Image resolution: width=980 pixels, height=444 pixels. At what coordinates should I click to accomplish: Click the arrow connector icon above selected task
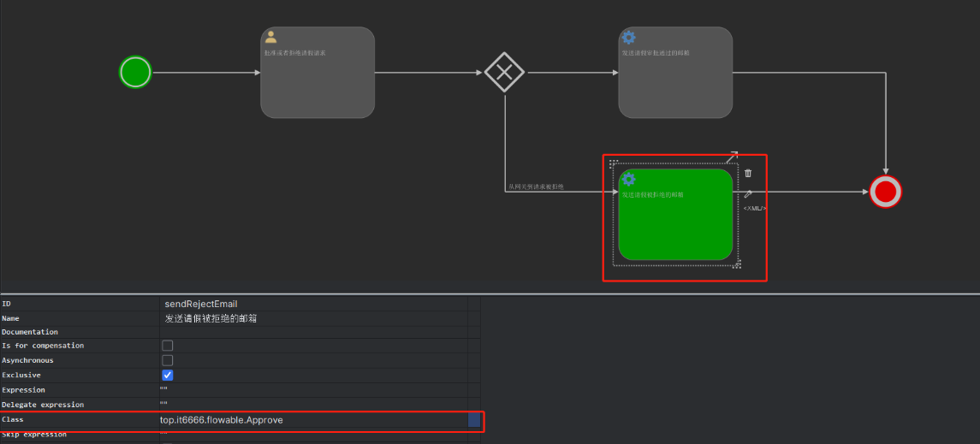point(732,157)
